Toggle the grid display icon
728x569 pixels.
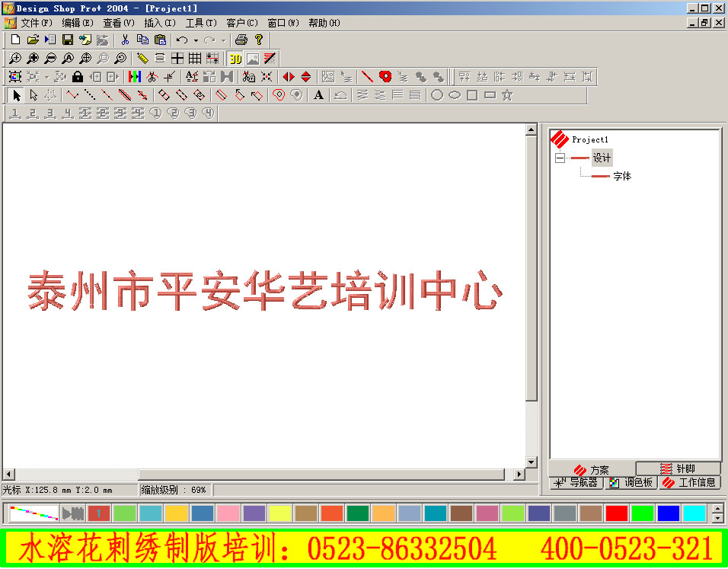(x=194, y=58)
